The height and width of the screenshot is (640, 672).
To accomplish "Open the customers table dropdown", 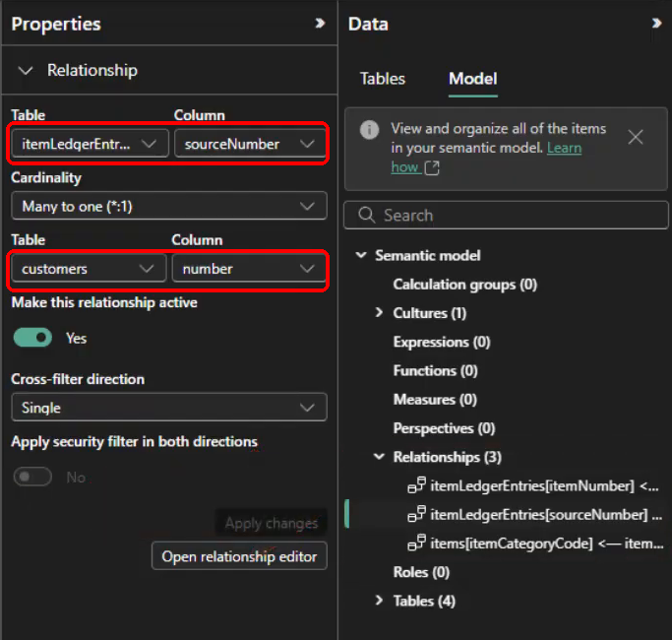I will pyautogui.click(x=90, y=269).
